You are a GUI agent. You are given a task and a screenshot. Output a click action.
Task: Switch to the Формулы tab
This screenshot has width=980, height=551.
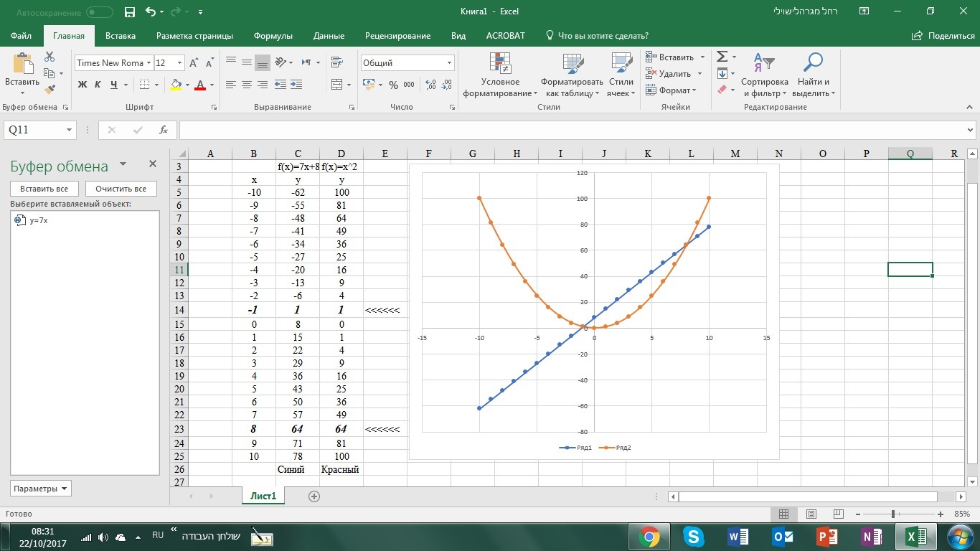coord(273,36)
